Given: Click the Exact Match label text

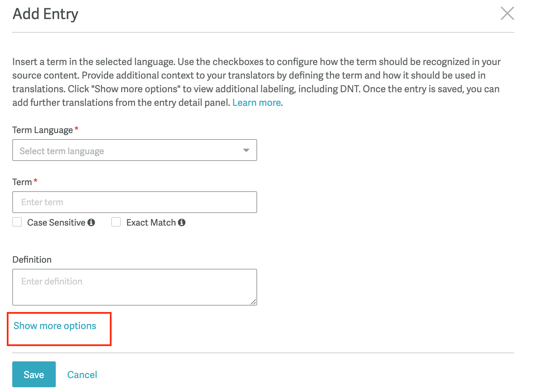Looking at the screenshot, I should [x=151, y=222].
